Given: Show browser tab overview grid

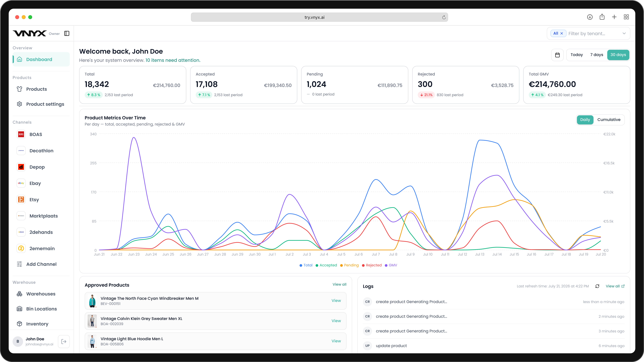Looking at the screenshot, I should [x=626, y=17].
